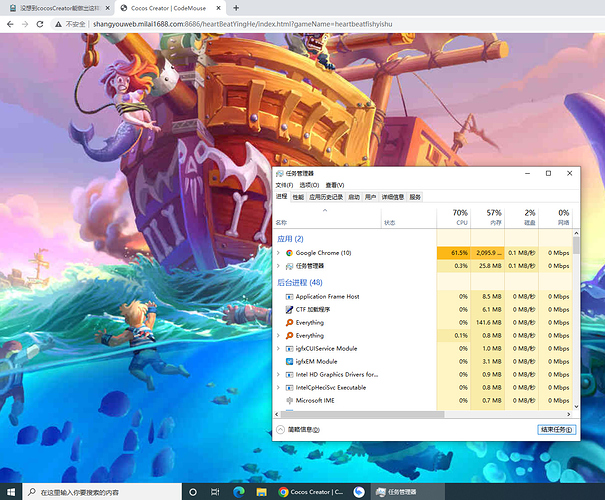Switch to the 用户 tab
The height and width of the screenshot is (500, 605).
[x=370, y=197]
